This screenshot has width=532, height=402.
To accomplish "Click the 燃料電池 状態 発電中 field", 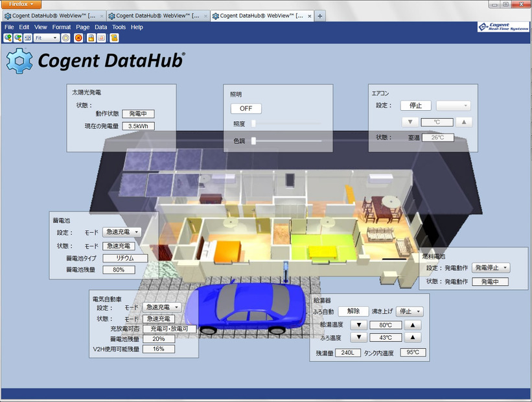I will (x=490, y=281).
